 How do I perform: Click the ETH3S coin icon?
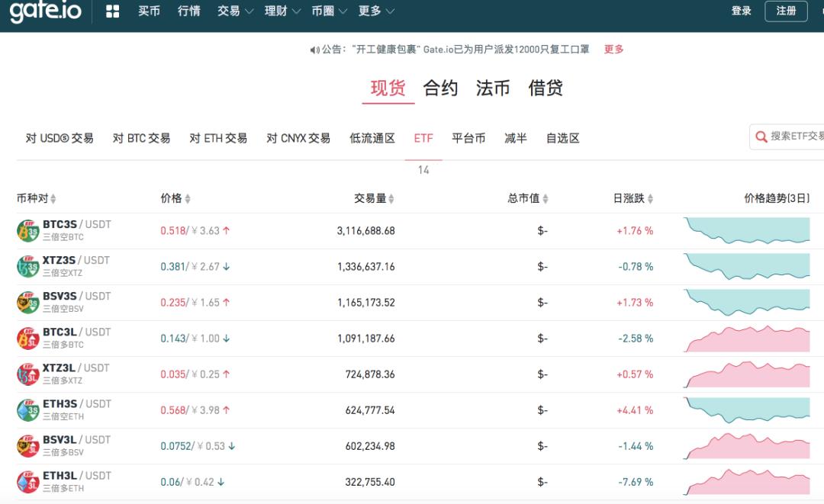[28, 410]
